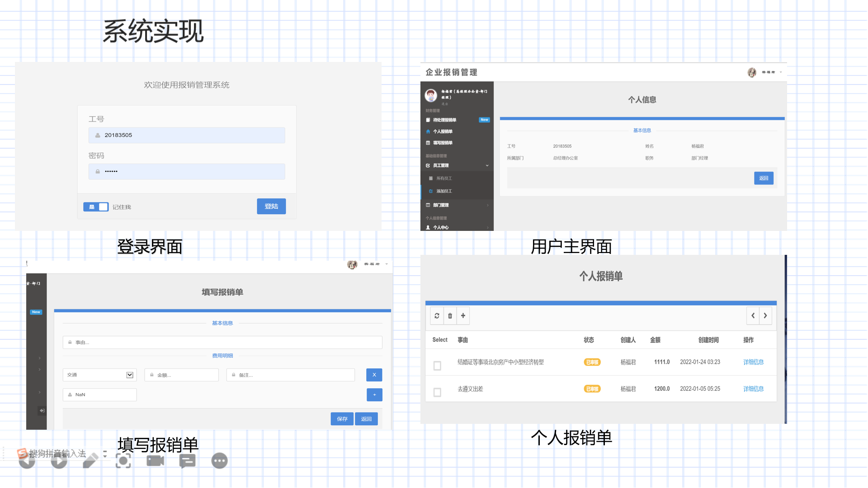Click the 事由 reason input field
This screenshot has width=868, height=488.
[x=222, y=343]
